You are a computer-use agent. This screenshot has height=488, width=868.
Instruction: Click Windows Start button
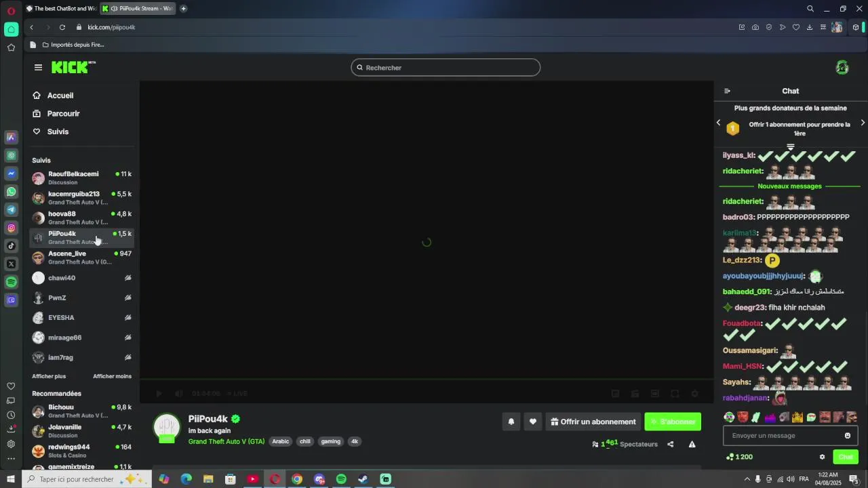pos(11,479)
